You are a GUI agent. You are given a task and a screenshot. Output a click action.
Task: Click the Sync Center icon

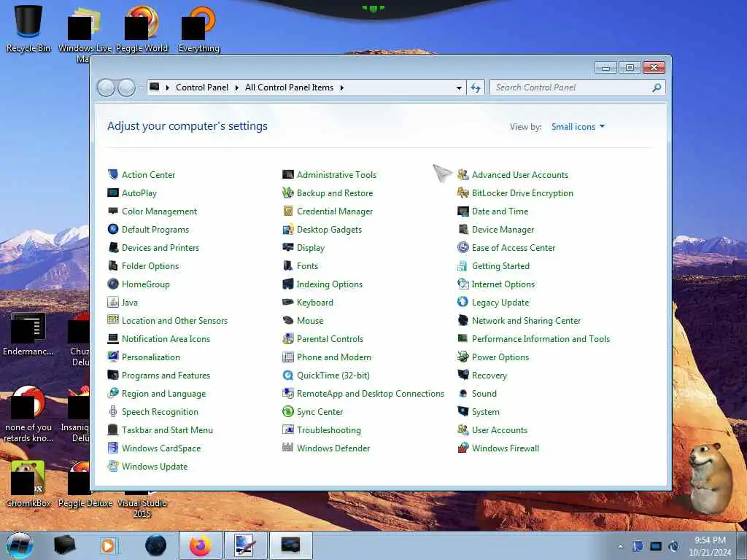click(x=287, y=411)
